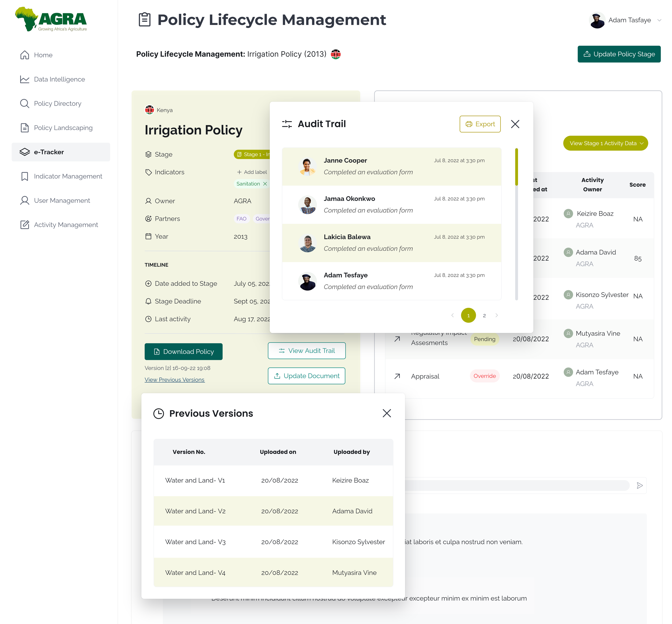Click the Policy Directory search icon
This screenshot has width=672, height=624.
(25, 104)
